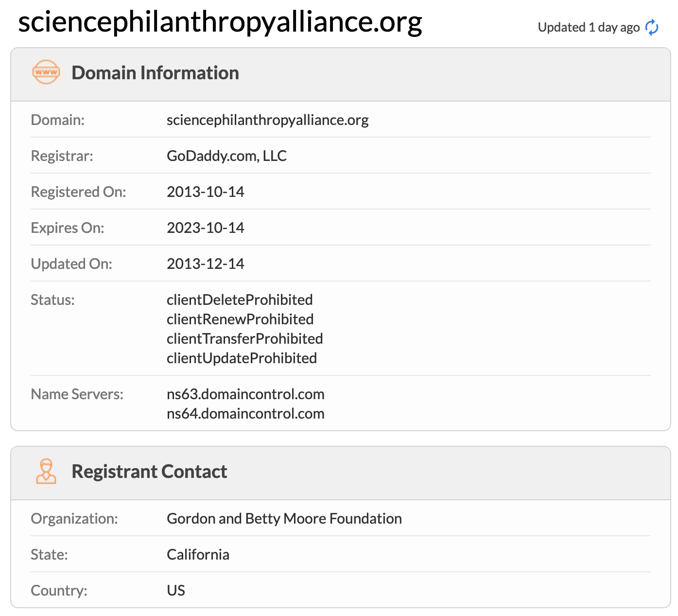
Task: Click the clientRenewProhibited status
Action: (x=240, y=319)
